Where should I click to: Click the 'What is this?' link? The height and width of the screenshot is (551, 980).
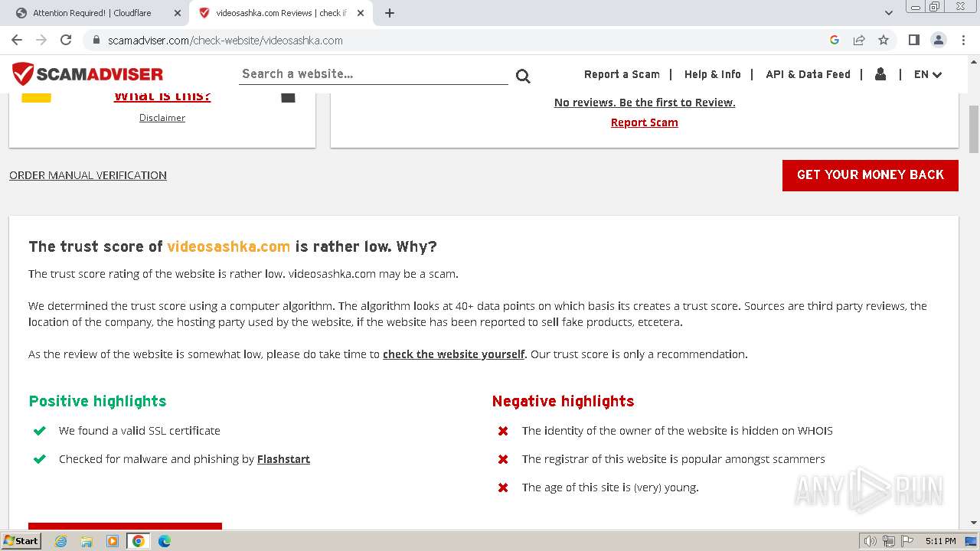(x=162, y=96)
